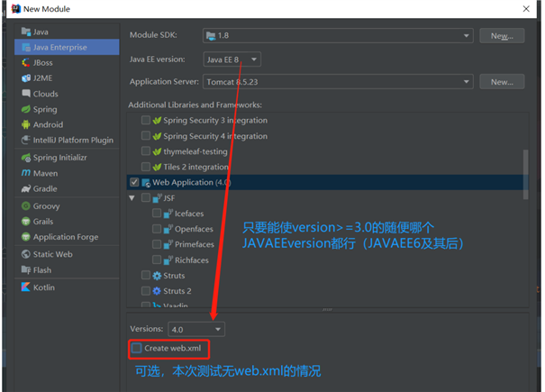Image resolution: width=545 pixels, height=392 pixels.
Task: Check the Icefaces checkbox
Action: (157, 214)
